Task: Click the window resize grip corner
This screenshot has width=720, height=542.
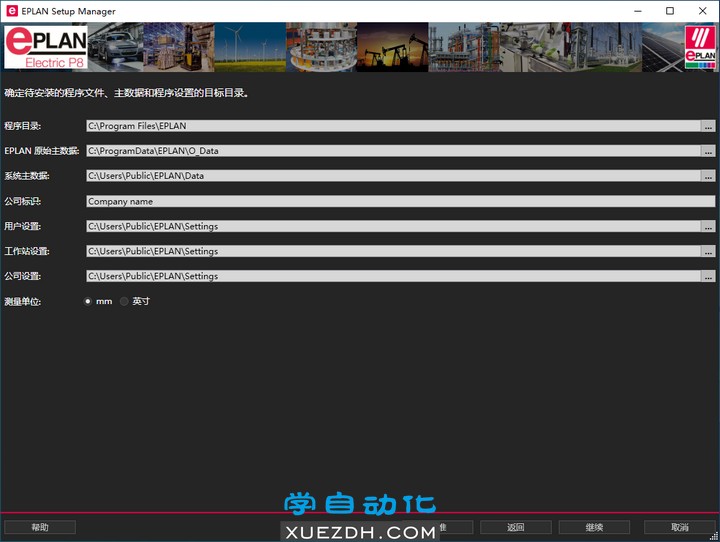Action: (x=714, y=536)
